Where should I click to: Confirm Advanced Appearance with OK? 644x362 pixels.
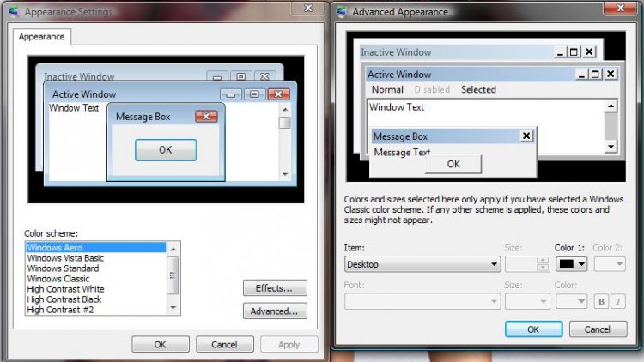click(x=533, y=329)
